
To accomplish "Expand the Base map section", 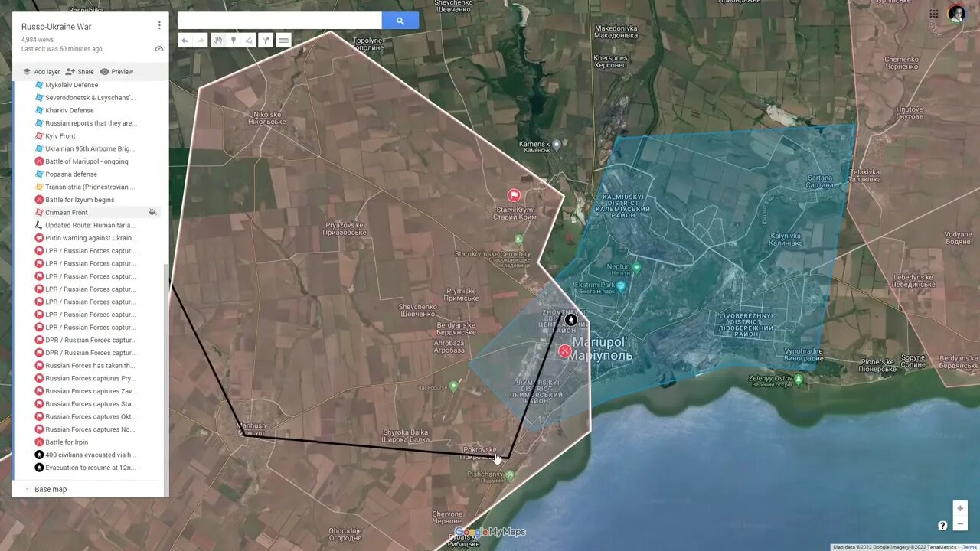I will click(x=28, y=489).
